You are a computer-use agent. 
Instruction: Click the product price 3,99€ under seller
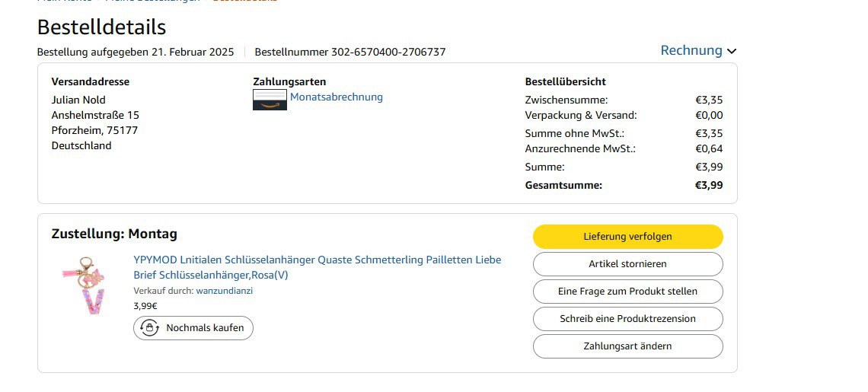(145, 306)
